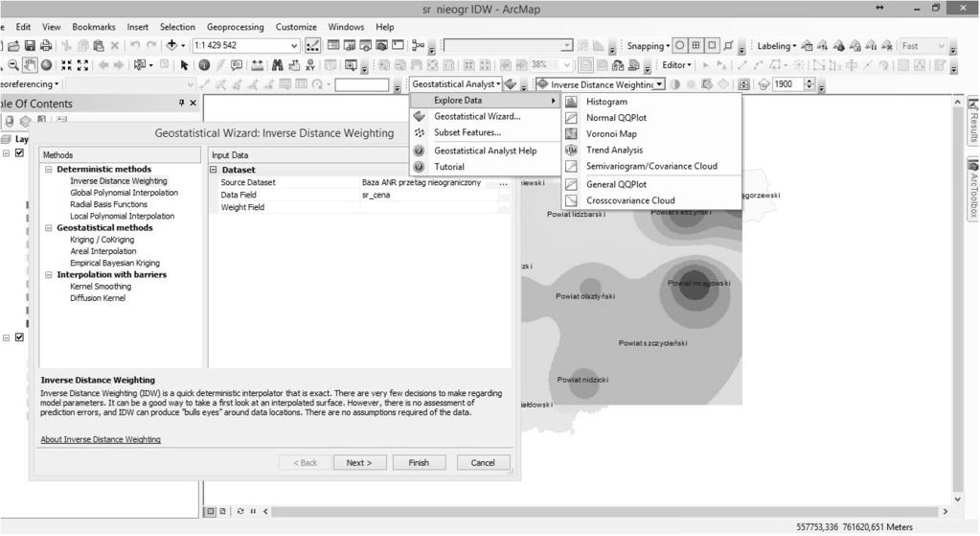Screen dimensions: 980x536
Task: Click the horizontal scrollbar under the map
Action: [604, 512]
